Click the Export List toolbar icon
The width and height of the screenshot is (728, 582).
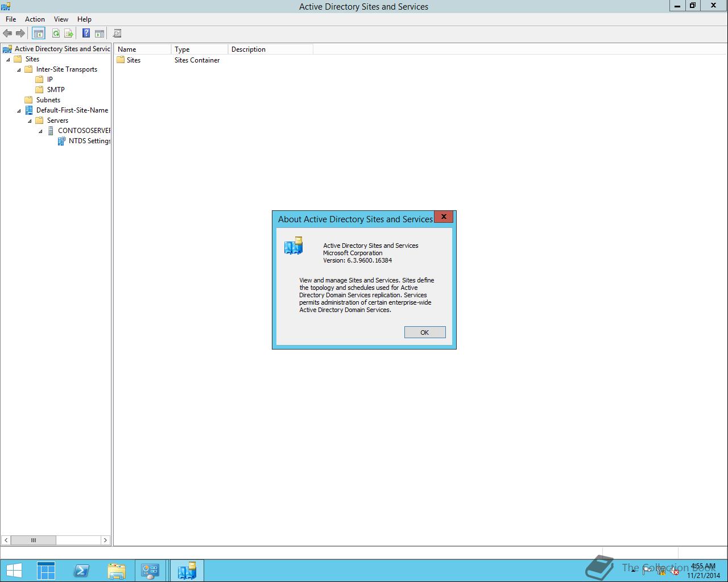[69, 34]
